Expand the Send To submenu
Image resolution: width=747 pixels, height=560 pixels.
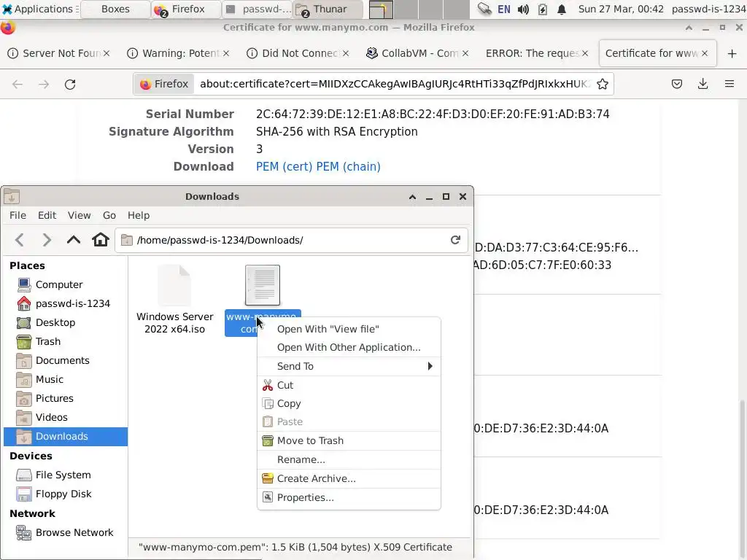pos(349,366)
